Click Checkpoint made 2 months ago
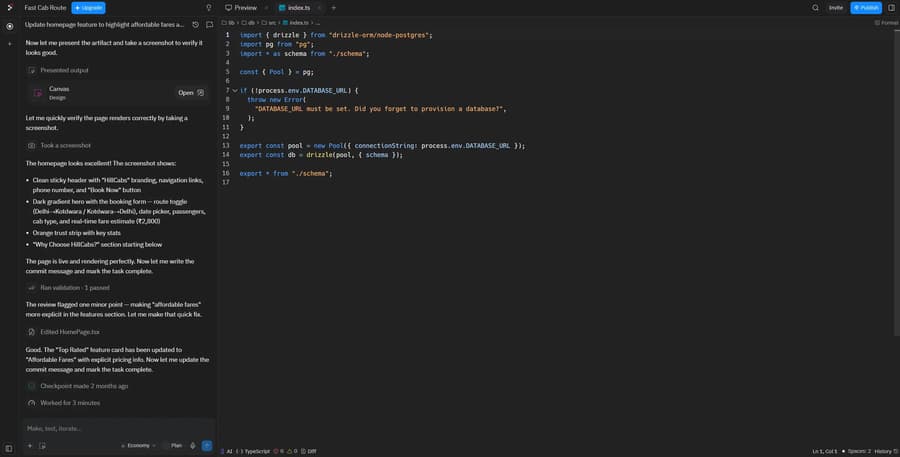 (x=78, y=386)
